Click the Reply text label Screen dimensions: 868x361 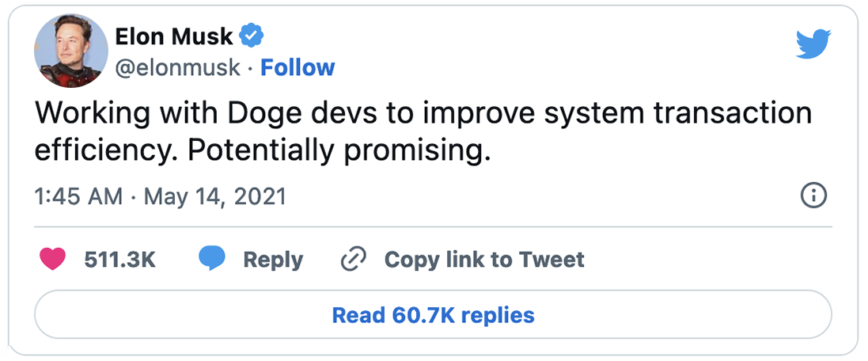273,260
